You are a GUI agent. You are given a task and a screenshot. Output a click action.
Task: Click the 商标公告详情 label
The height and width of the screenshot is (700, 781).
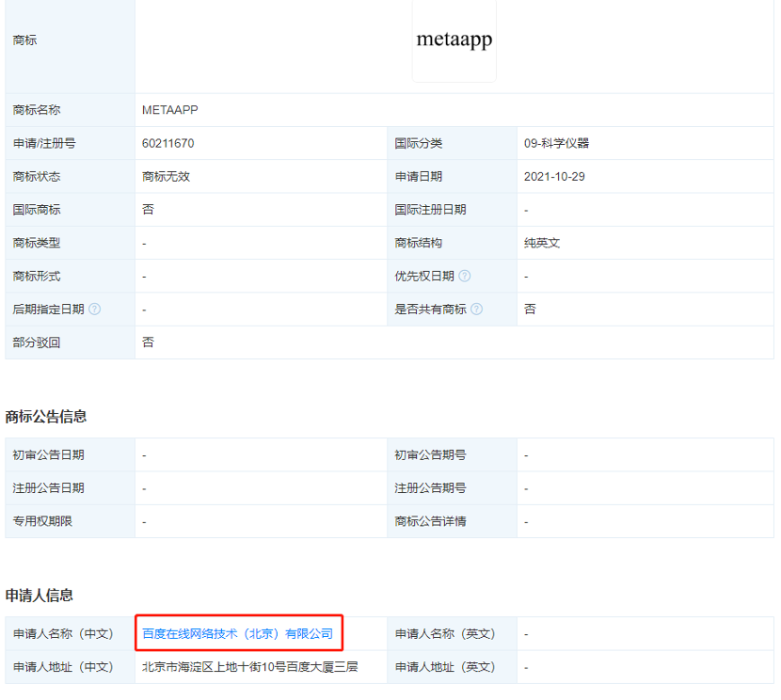pyautogui.click(x=430, y=521)
